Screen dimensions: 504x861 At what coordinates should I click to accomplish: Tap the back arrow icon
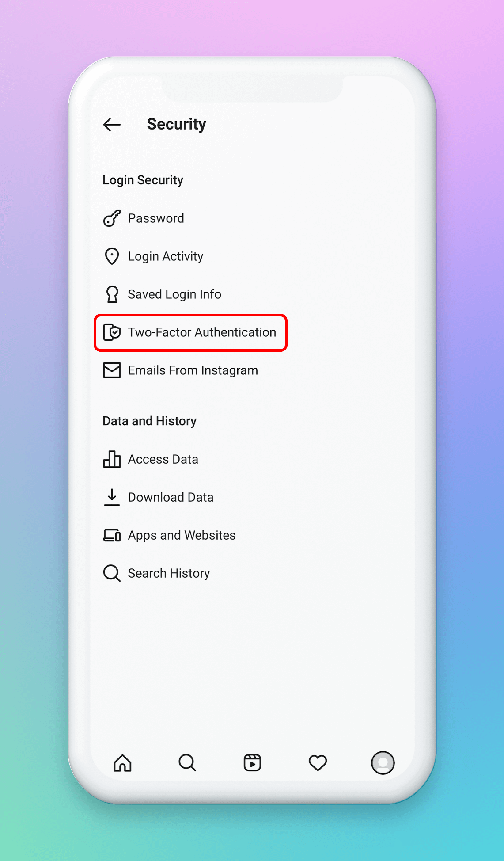tap(112, 125)
